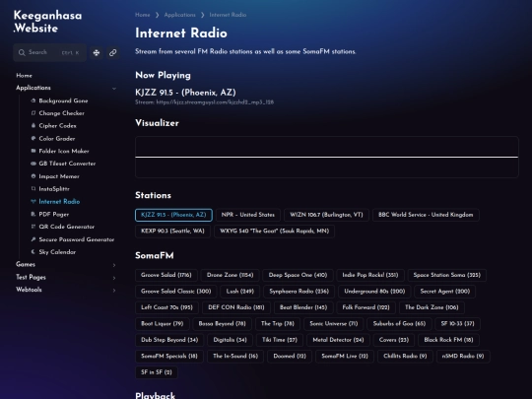Open the Webtools sidebar section

(x=29, y=290)
